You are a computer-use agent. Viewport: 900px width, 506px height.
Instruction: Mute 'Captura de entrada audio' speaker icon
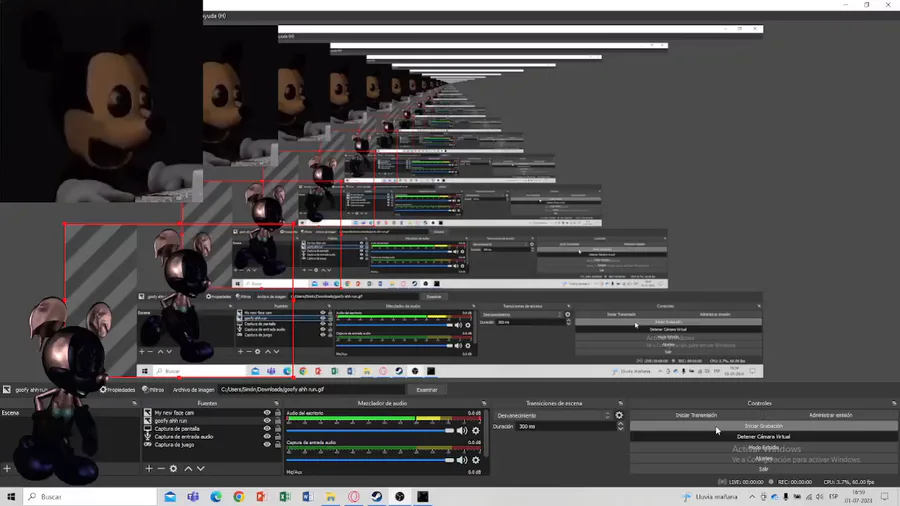461,460
